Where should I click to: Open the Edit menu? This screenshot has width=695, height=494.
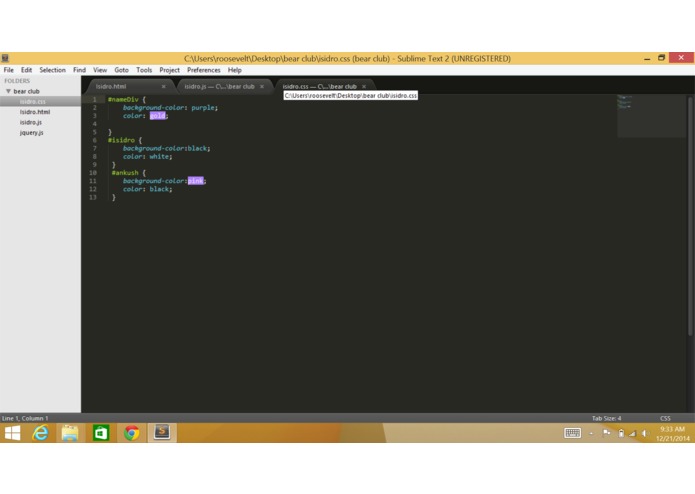pos(26,70)
